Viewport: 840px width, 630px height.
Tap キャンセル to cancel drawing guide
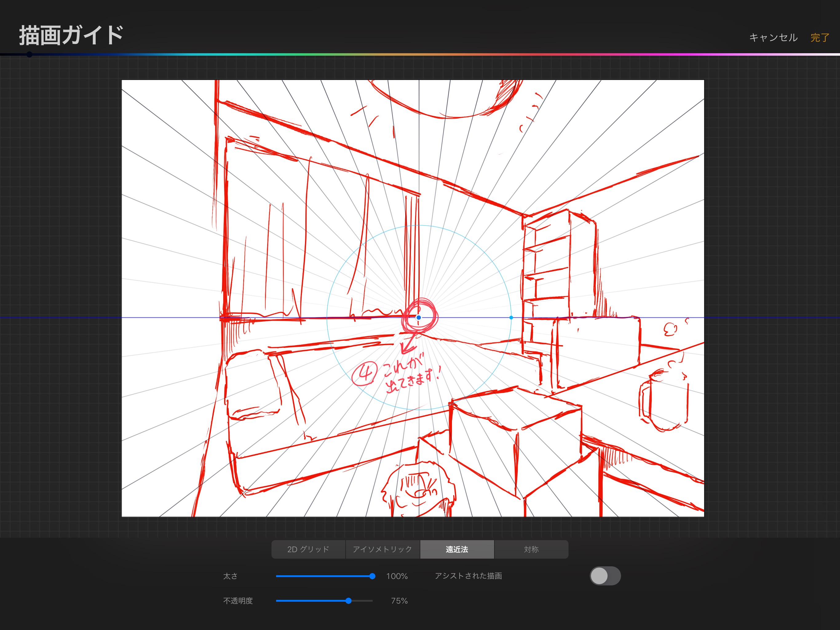coord(773,38)
